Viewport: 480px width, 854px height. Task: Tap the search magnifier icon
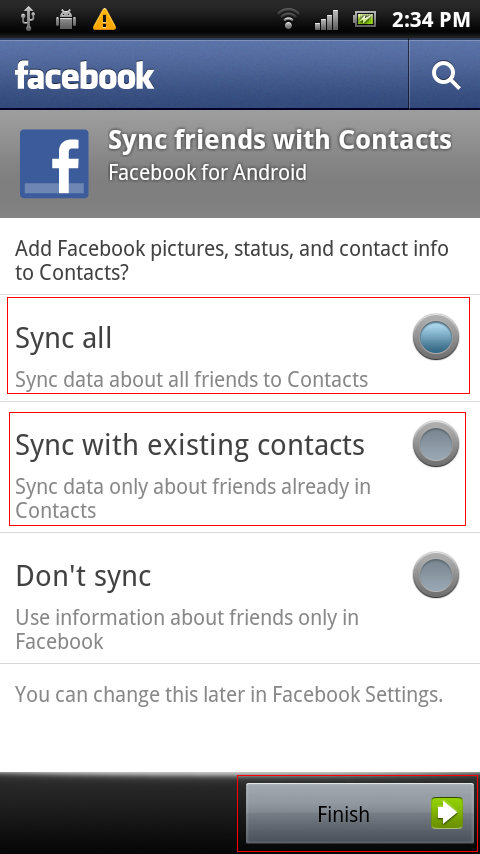pyautogui.click(x=446, y=75)
